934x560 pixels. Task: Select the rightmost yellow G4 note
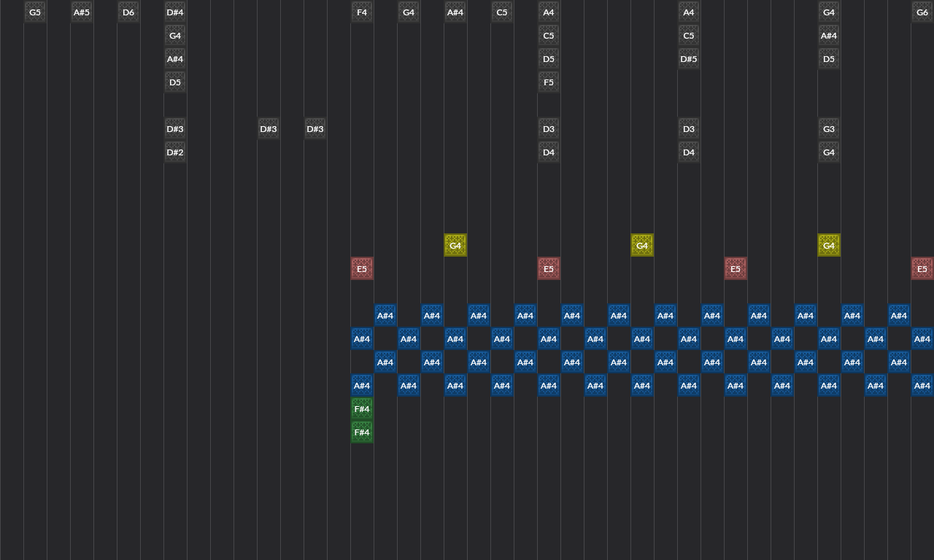point(829,246)
